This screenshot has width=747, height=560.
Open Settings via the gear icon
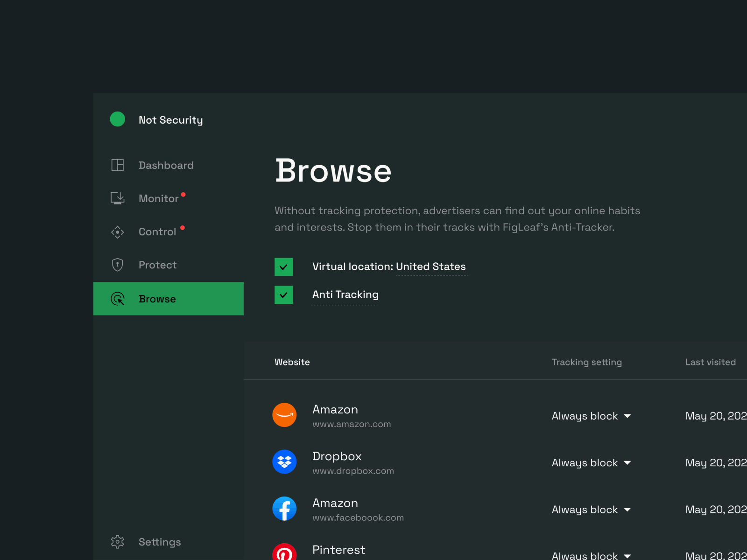coord(117,541)
